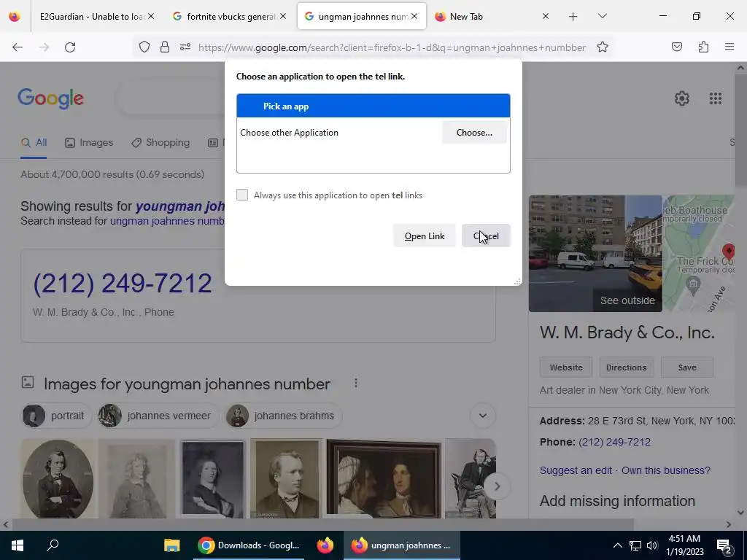Screen dimensions: 747x560
Task: Click the Google logo
Action: [51, 98]
